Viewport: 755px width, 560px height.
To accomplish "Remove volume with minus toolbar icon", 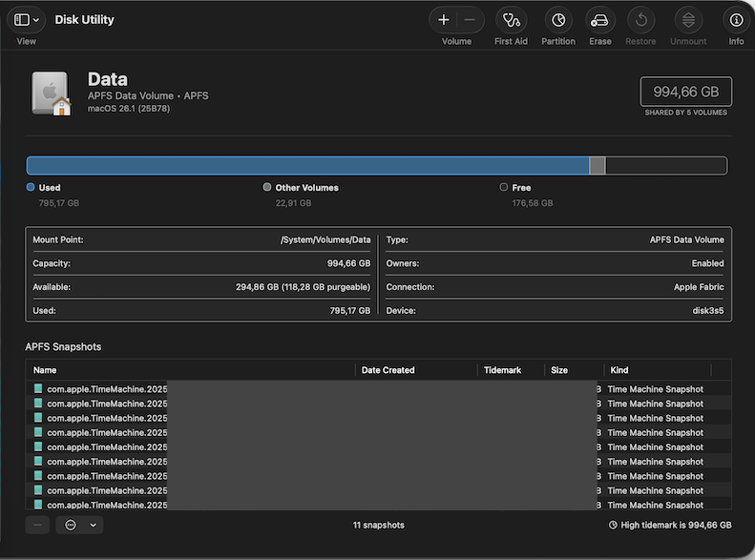I will [470, 20].
